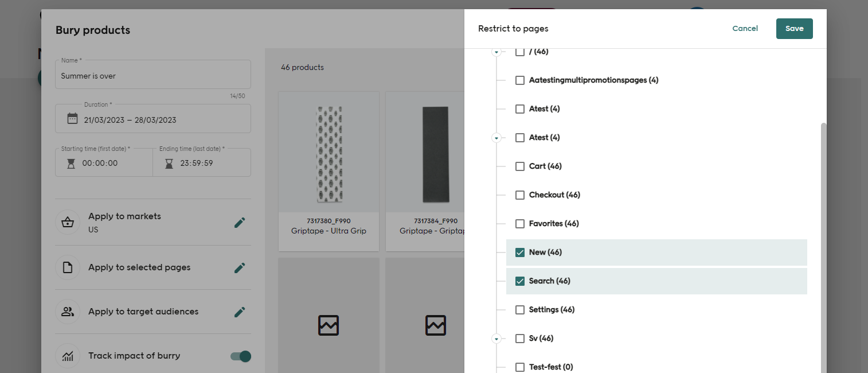Cancel the Restrict to pages panel
Screen dimensions: 868x373
point(745,29)
